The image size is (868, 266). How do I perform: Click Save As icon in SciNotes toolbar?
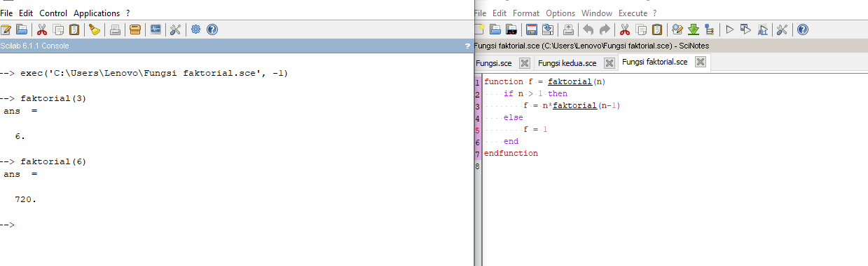click(548, 29)
